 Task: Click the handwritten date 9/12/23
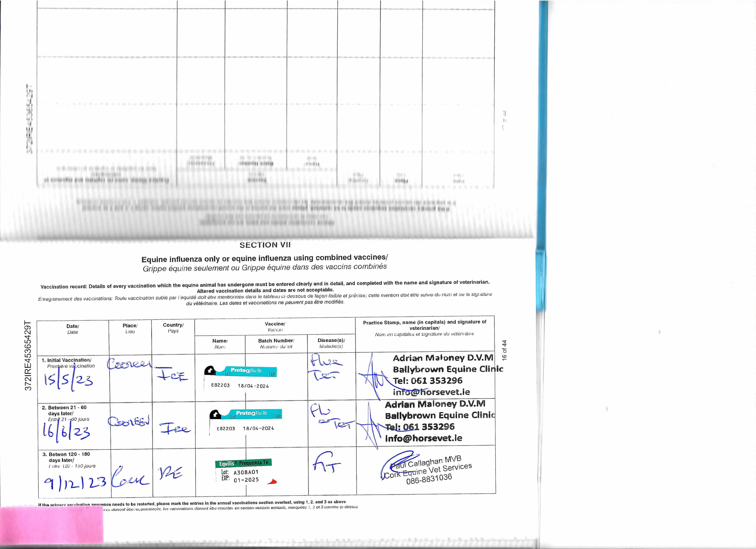pos(75,482)
